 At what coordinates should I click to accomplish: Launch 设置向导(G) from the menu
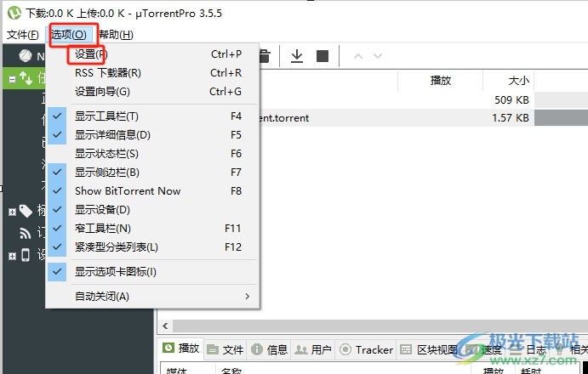coord(152,92)
